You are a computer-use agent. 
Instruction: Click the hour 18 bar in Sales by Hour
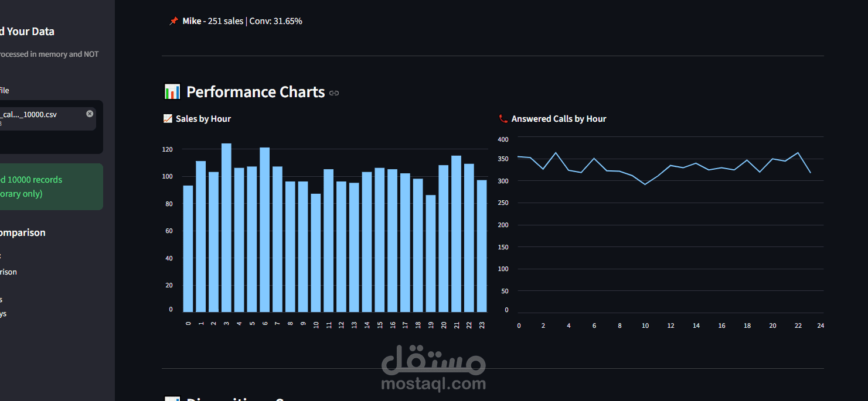coord(418,245)
